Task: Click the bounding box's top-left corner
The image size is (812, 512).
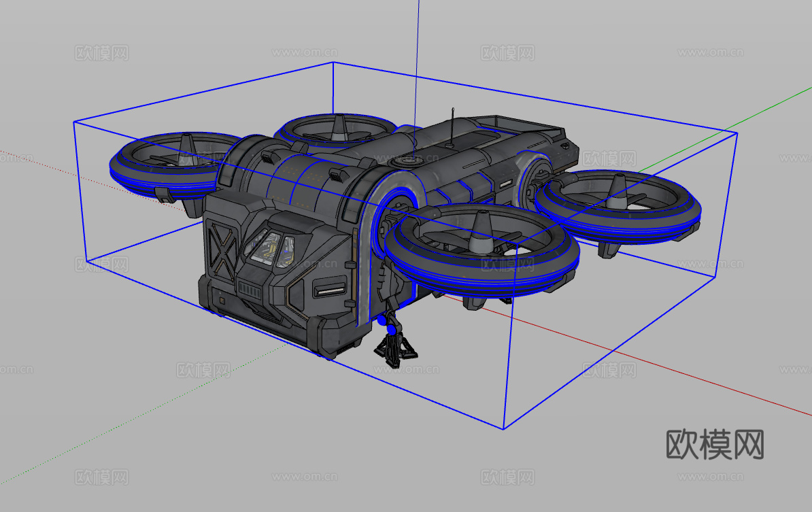Action: 74,122
